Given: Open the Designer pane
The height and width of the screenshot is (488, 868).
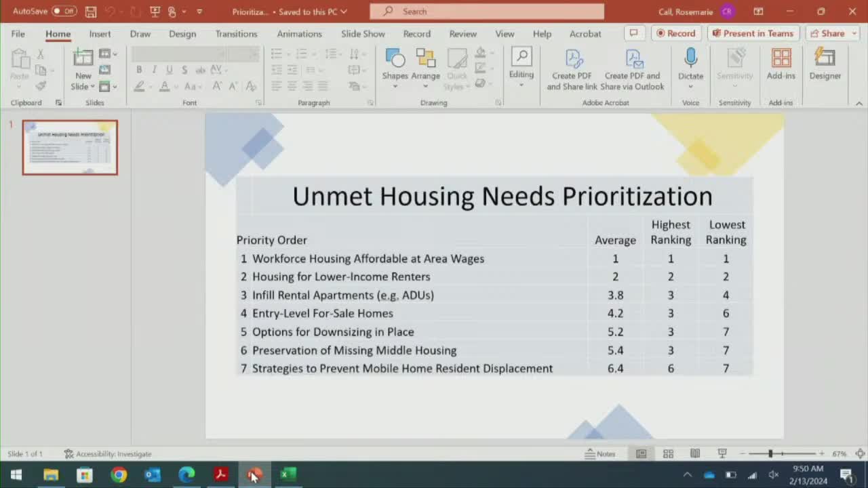Looking at the screenshot, I should pyautogui.click(x=825, y=66).
